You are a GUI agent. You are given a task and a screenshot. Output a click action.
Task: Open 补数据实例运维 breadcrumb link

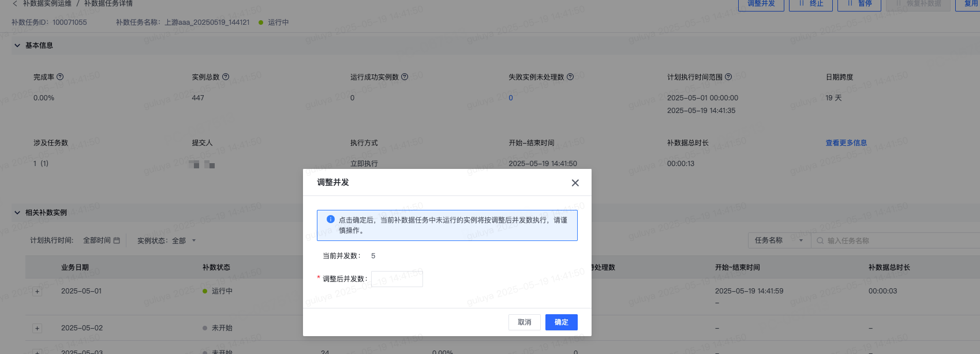click(47, 3)
